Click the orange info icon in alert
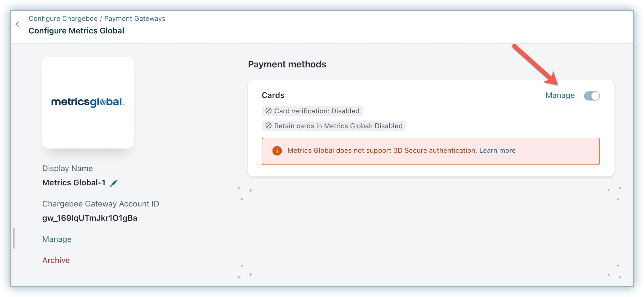644x297 pixels. coord(277,151)
